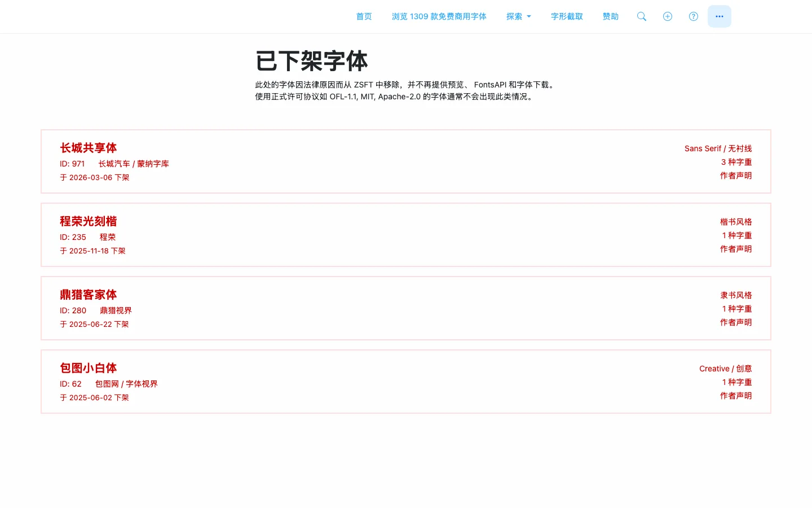Click the 3 种字重 label

click(736, 162)
